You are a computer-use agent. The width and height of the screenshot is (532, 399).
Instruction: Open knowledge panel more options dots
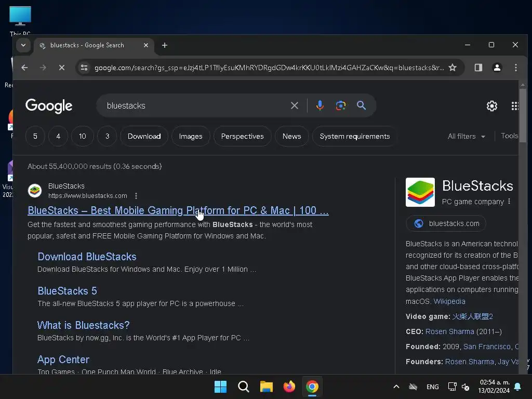(509, 201)
